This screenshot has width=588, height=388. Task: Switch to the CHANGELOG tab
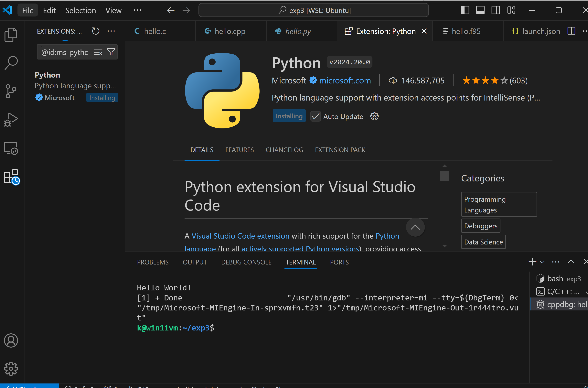coord(284,150)
